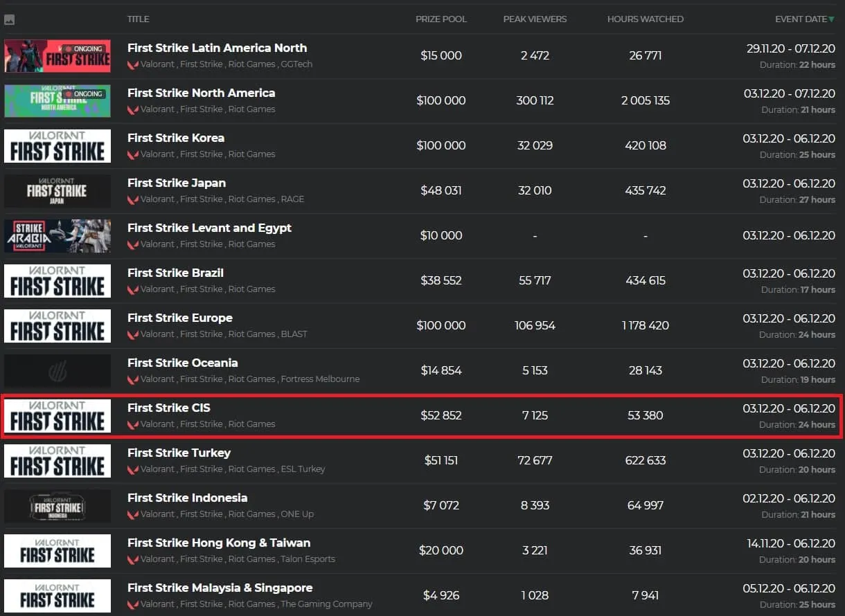Open First Strike North America event
This screenshot has width=845, height=616.
pyautogui.click(x=202, y=93)
